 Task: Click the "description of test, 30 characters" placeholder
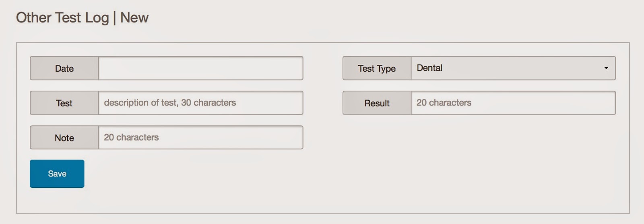(x=170, y=103)
